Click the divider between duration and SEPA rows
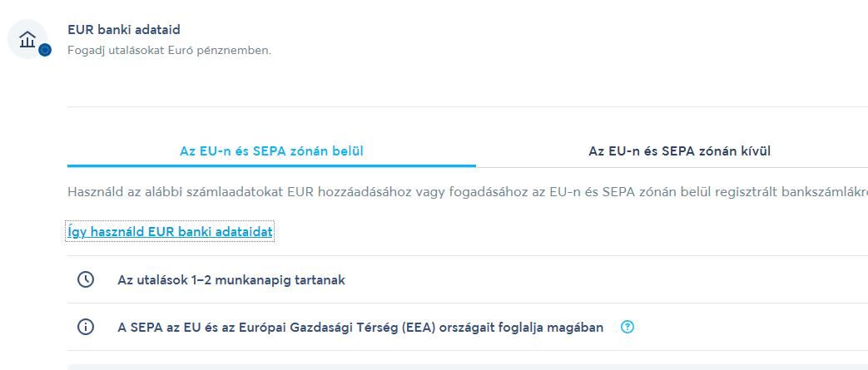 (x=466, y=303)
